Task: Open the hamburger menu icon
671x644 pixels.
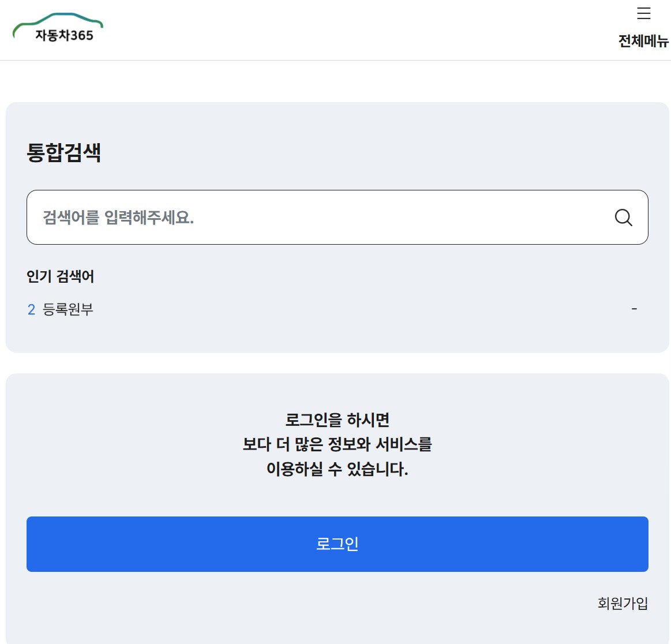Action: pos(643,13)
